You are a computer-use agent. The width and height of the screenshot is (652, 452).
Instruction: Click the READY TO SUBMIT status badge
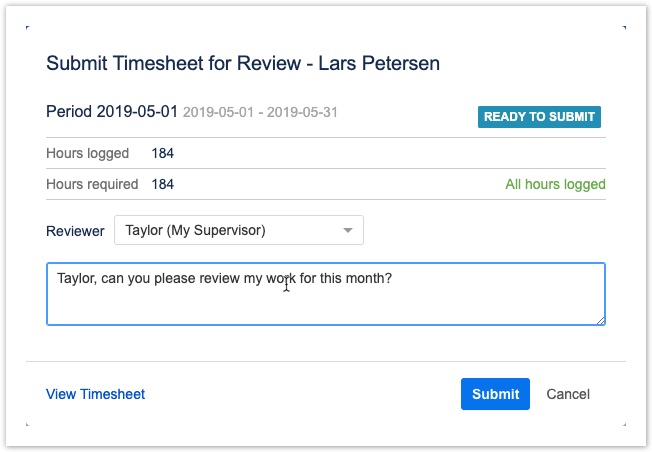pyautogui.click(x=539, y=116)
